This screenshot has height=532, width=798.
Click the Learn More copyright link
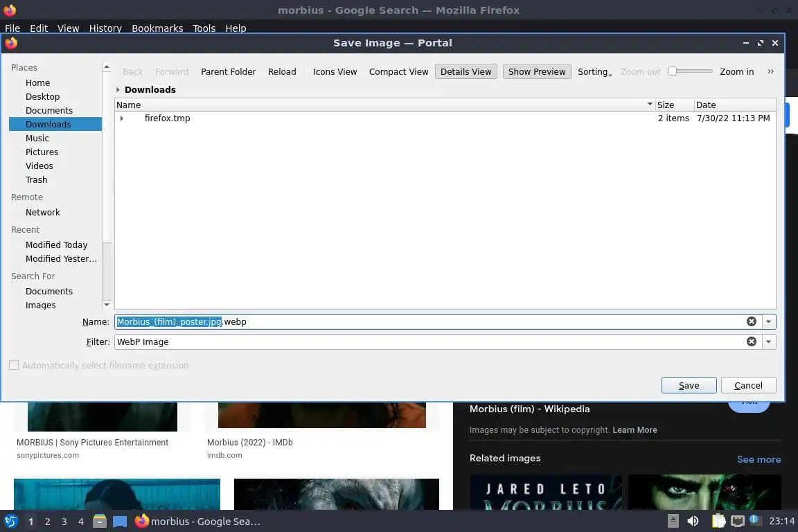(x=635, y=429)
